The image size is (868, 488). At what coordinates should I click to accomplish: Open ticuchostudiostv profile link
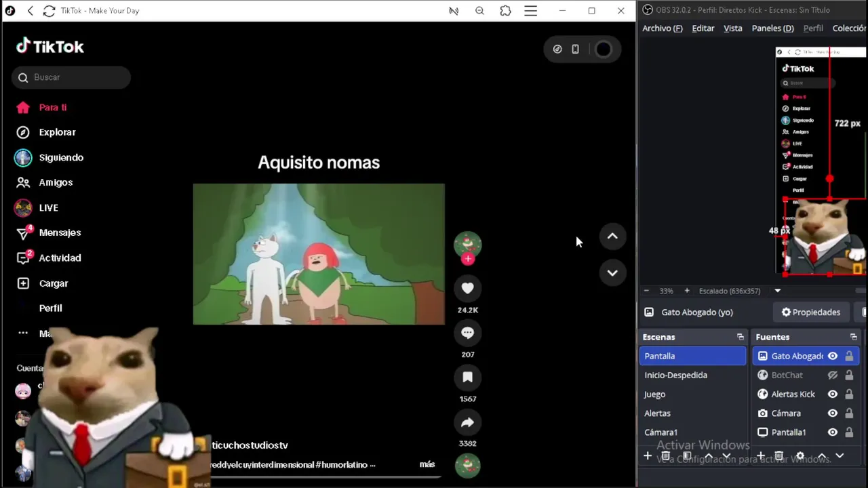click(x=250, y=445)
